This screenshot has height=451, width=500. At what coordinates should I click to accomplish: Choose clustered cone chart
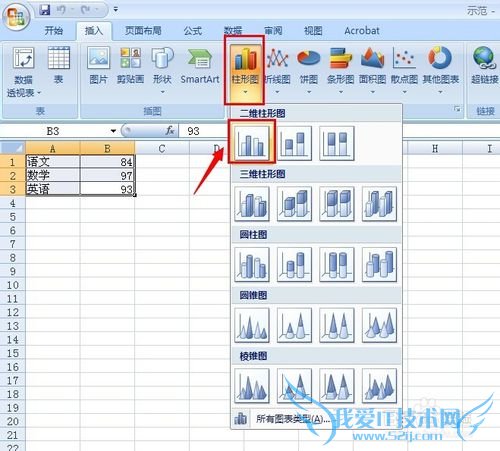tap(252, 325)
